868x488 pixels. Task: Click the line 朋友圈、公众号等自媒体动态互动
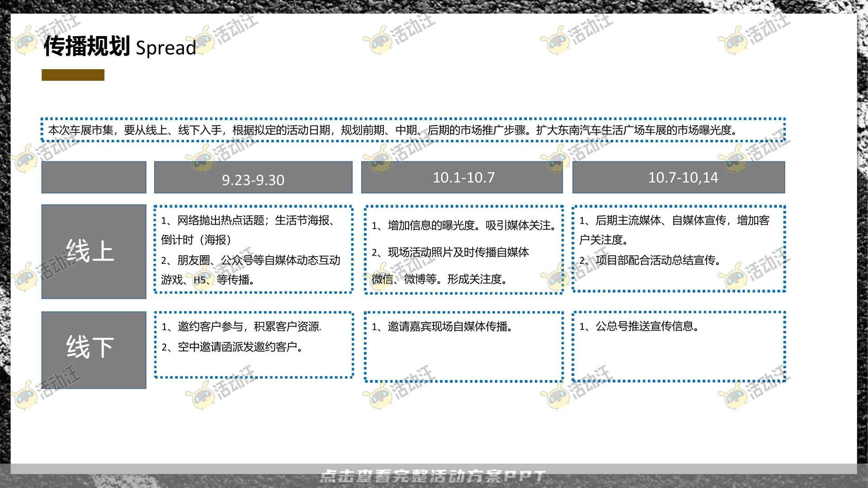pos(250,260)
